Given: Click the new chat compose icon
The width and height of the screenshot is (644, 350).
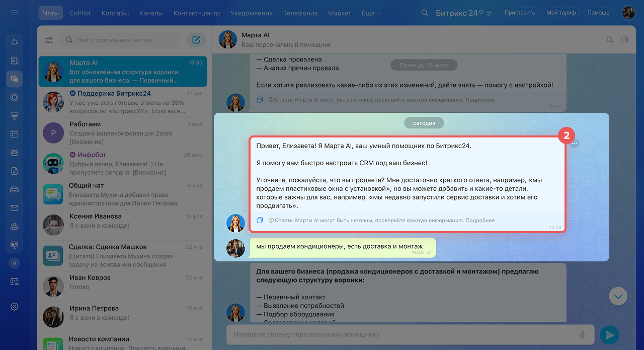Looking at the screenshot, I should tap(196, 40).
